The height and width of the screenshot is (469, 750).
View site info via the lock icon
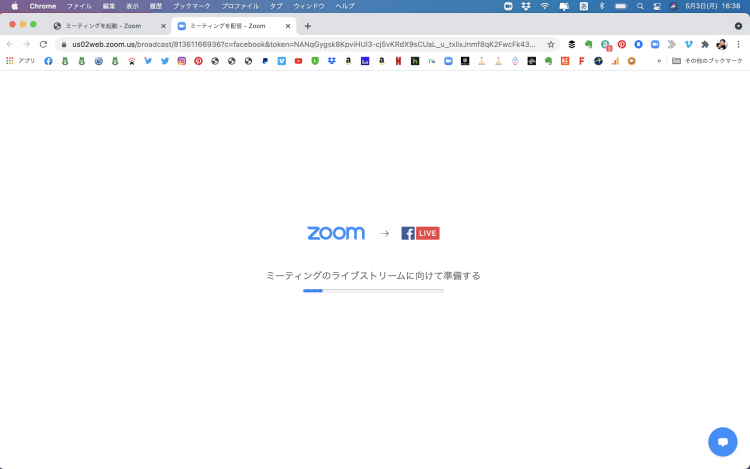pyautogui.click(x=64, y=44)
